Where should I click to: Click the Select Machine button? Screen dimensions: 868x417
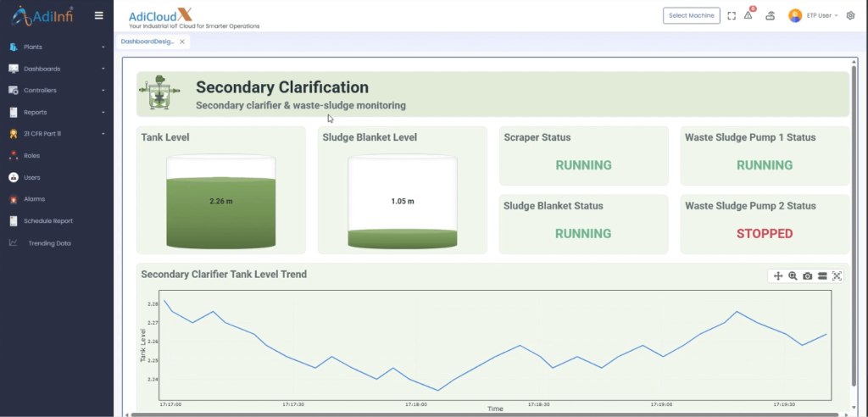pos(692,15)
